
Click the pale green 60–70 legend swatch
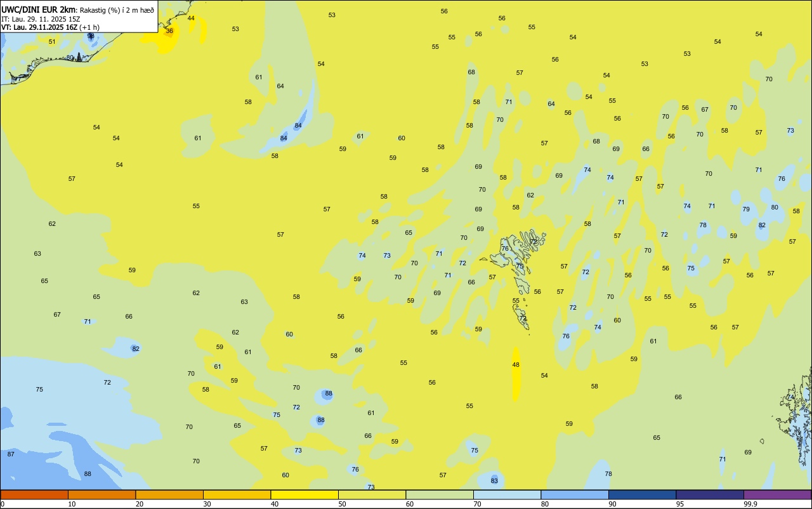pos(440,494)
